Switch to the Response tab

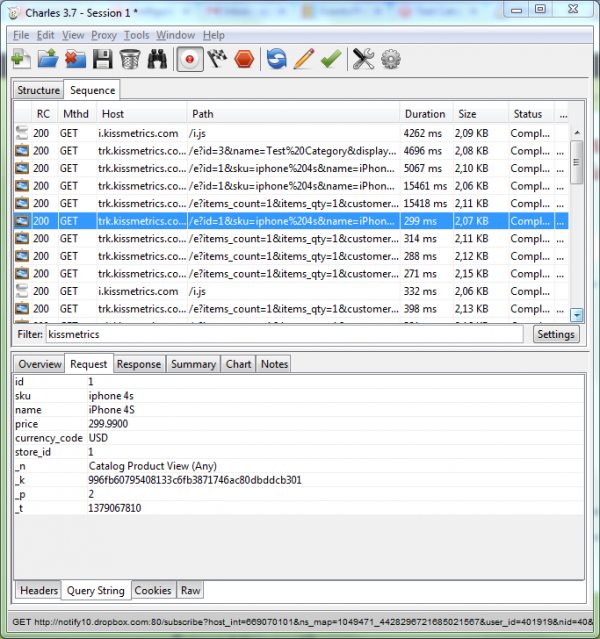click(139, 364)
